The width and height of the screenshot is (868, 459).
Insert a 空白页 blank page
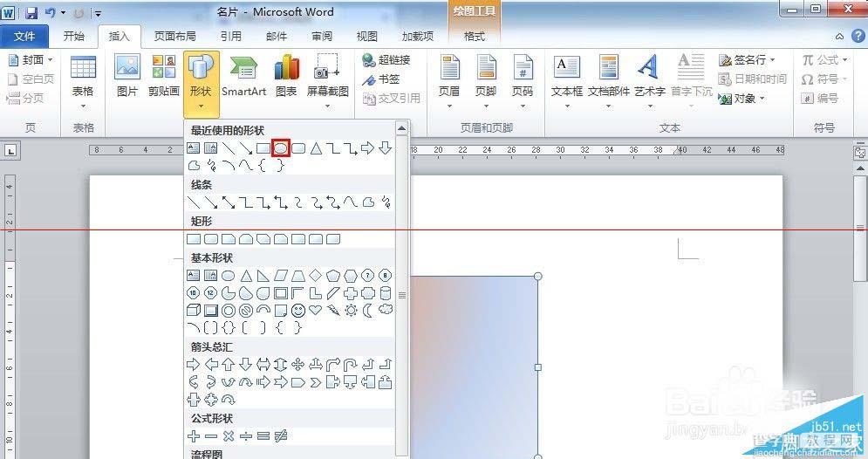(x=31, y=79)
